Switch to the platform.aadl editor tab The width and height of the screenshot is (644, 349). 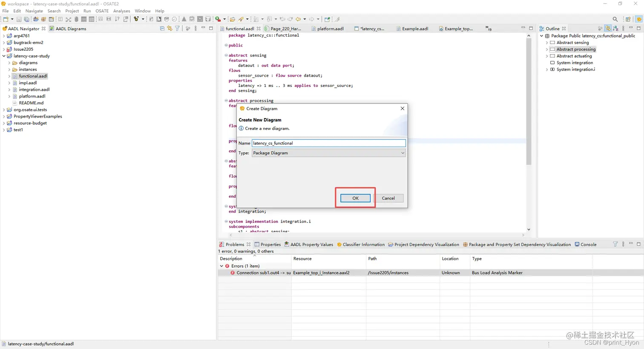[x=328, y=29]
